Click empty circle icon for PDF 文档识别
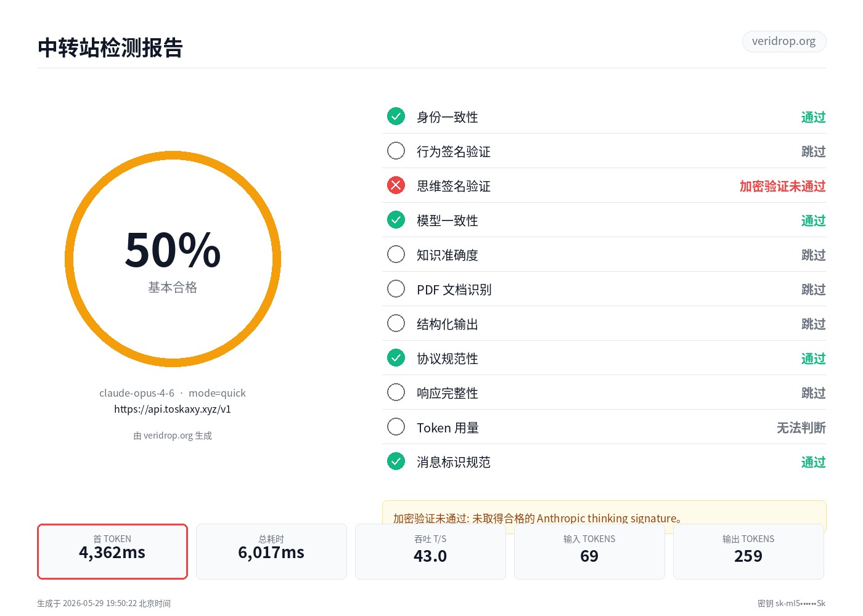Image resolution: width=863 pixels, height=616 pixels. 396,289
